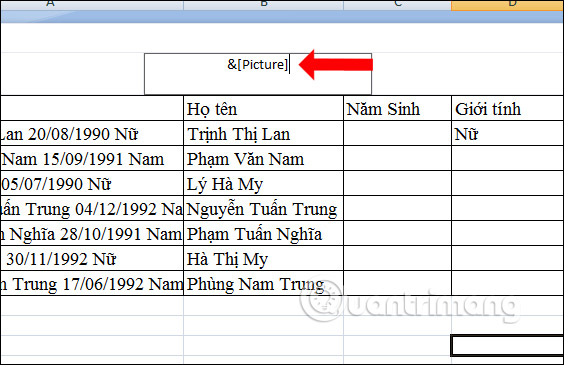Viewport: 564px width, 365px height.
Task: Click the cell 'Trịnh Thị Lan'
Action: click(264, 133)
